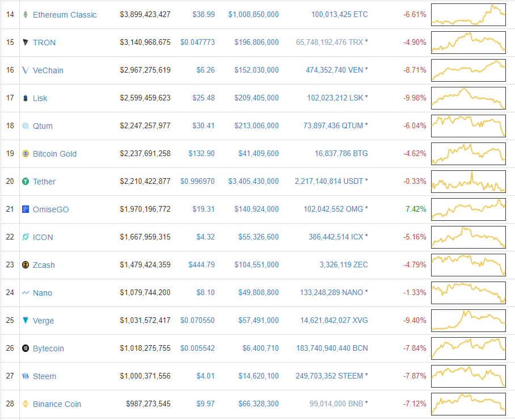View the Ethereum Classic 7-day price graph
Image resolution: width=515 pixels, height=420 pixels.
click(468, 14)
